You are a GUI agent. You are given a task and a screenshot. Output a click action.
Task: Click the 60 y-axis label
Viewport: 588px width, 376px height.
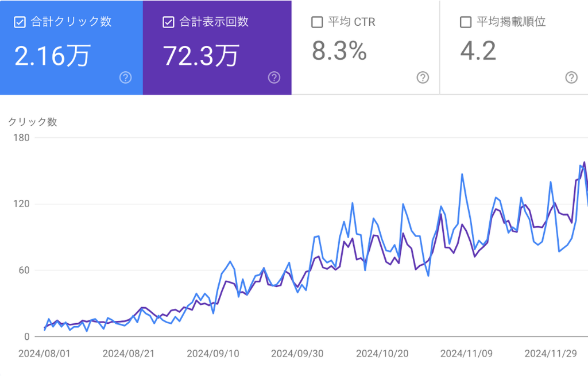click(x=24, y=270)
